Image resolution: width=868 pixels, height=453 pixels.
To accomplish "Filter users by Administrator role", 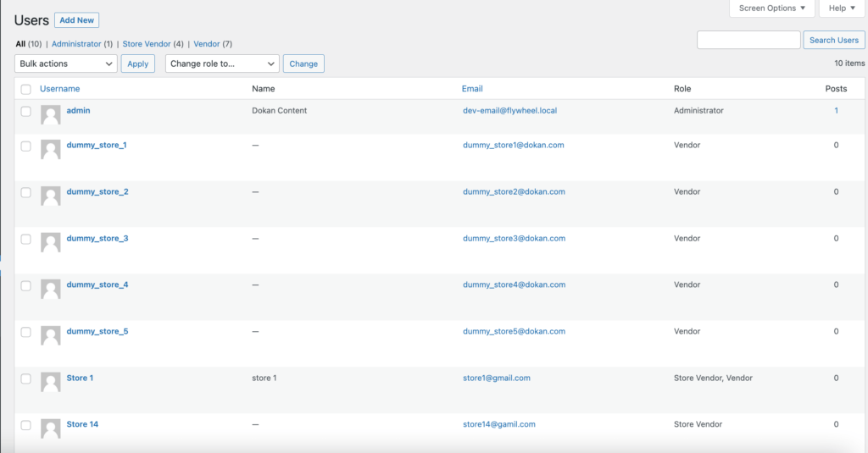I will [x=76, y=44].
